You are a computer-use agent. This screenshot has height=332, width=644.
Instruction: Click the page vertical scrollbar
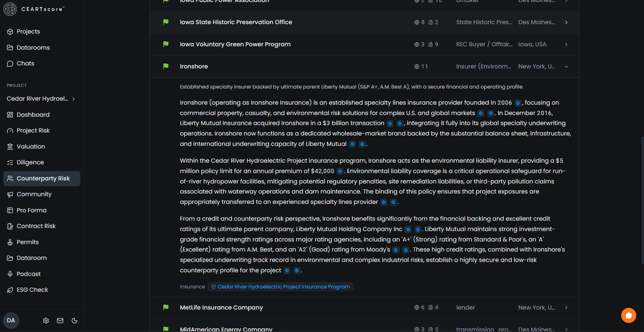point(642,201)
